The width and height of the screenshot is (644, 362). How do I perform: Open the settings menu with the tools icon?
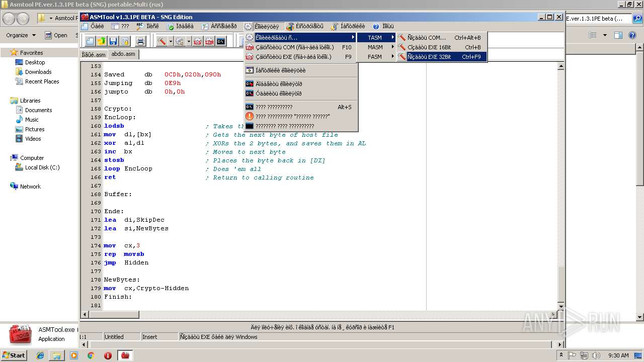[348, 26]
